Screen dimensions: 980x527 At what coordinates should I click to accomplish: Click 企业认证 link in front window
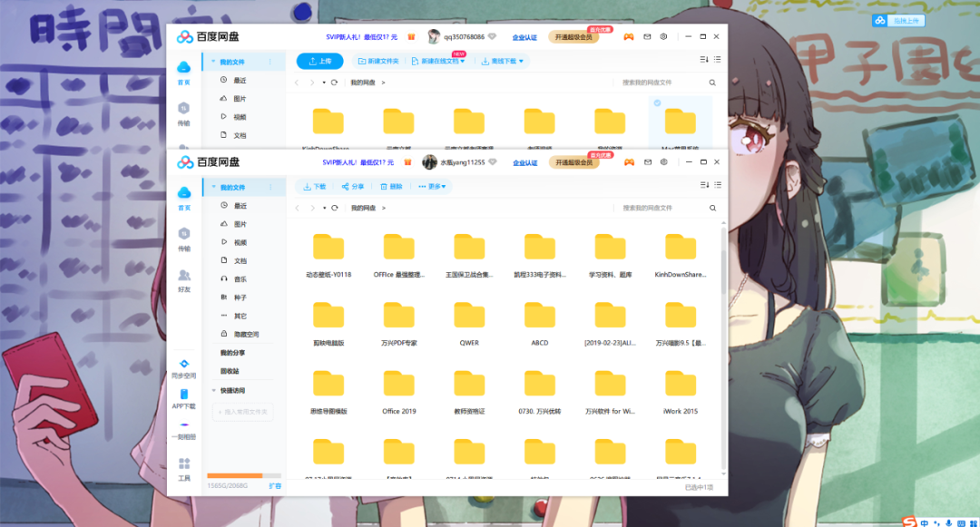525,163
